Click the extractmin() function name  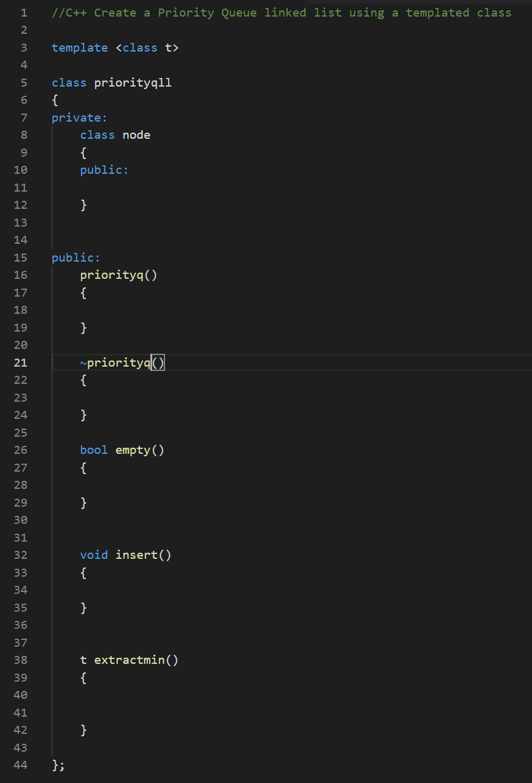point(132,660)
